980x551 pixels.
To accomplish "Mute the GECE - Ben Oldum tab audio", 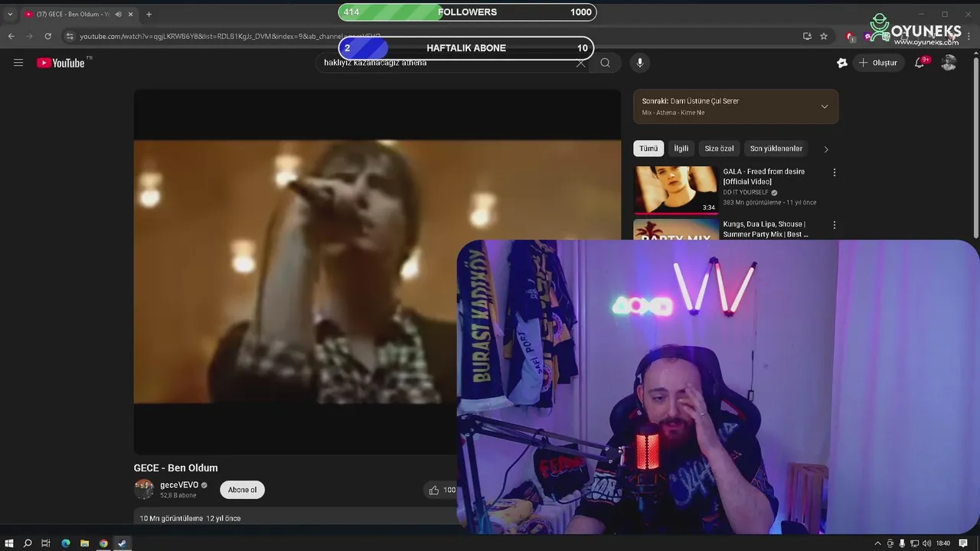I will pos(118,14).
